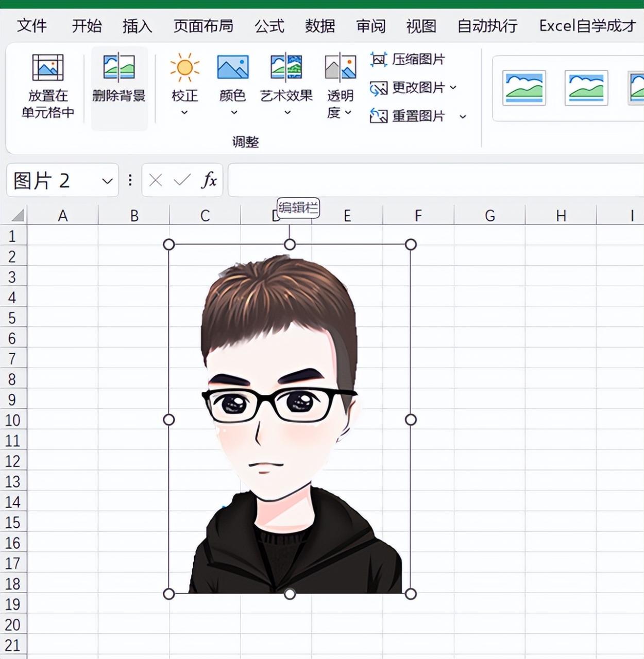
Task: Switch to the 视图 tab
Action: pyautogui.click(x=421, y=26)
